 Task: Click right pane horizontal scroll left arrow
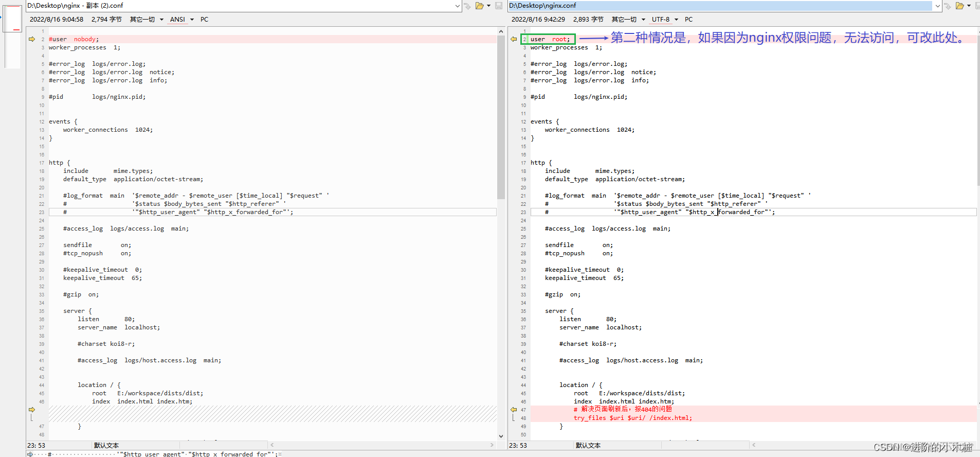[754, 445]
